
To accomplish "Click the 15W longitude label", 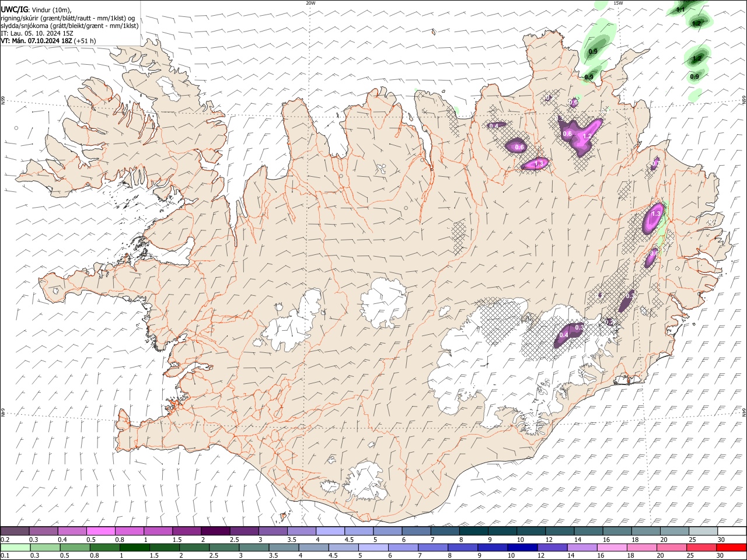I will pyautogui.click(x=618, y=3).
